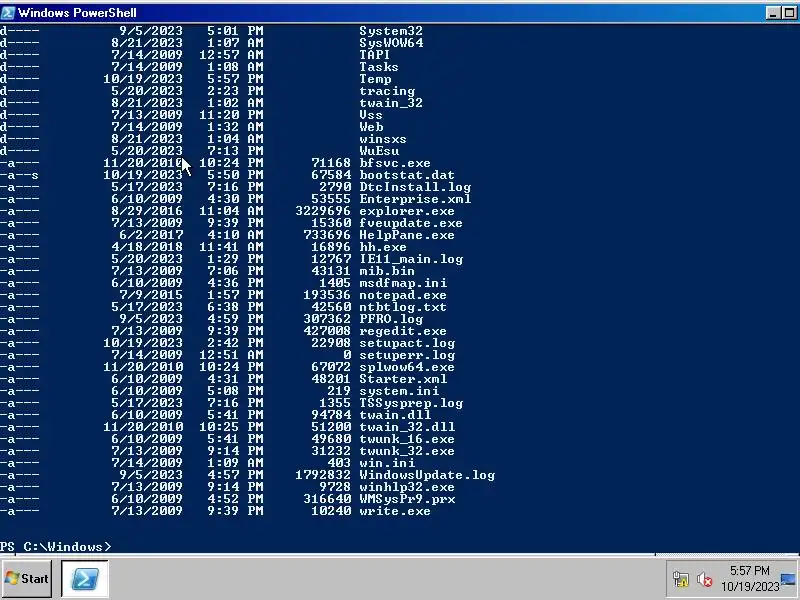Click the HelpPane.exe file name
Screen dimensions: 800x600
[407, 235]
